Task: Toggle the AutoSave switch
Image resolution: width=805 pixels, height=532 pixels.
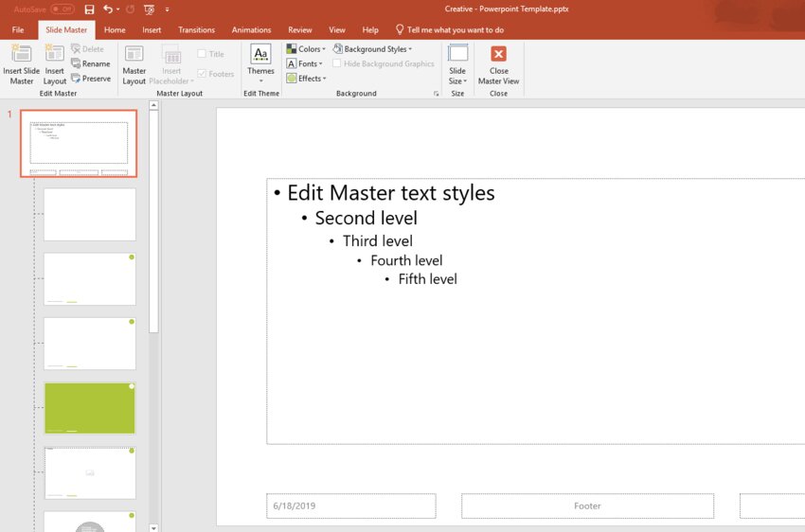Action: [62, 9]
